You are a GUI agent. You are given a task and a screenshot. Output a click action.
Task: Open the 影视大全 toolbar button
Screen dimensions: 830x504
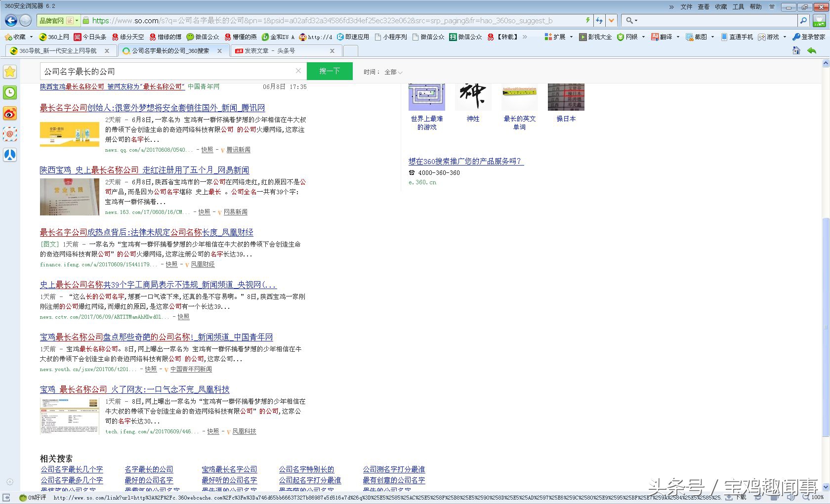[x=596, y=37]
